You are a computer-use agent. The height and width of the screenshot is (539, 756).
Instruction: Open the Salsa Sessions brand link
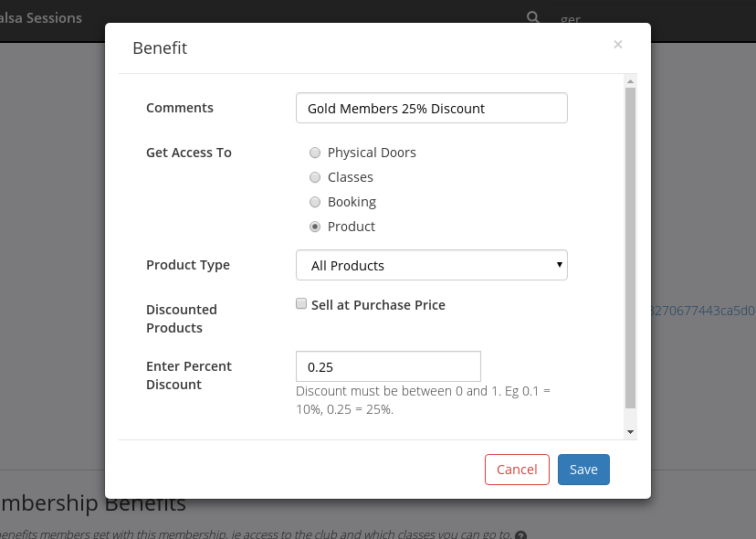pos(41,17)
